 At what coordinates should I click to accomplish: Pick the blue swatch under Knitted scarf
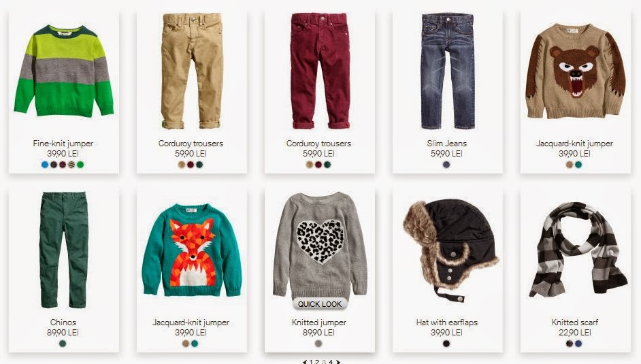tap(578, 344)
